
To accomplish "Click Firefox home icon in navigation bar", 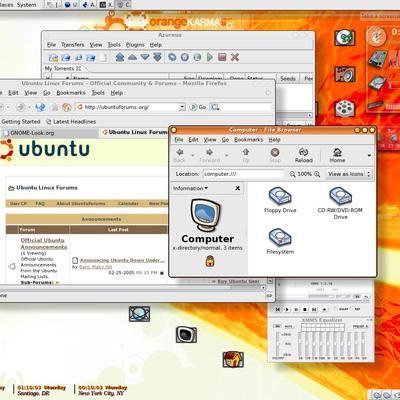I will 67,107.
